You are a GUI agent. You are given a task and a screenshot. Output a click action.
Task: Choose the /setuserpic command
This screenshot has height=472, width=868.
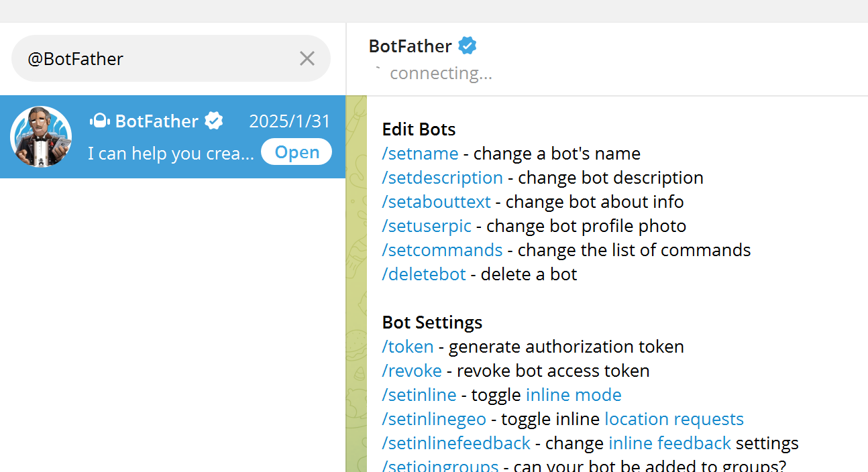(427, 226)
